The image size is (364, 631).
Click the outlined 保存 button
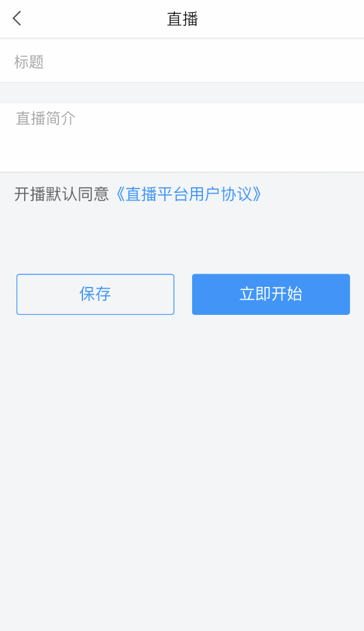point(95,294)
